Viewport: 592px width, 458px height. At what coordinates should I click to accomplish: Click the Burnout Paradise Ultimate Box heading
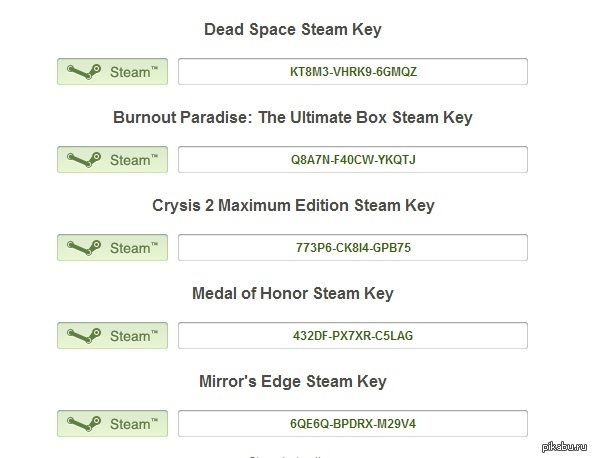point(293,117)
